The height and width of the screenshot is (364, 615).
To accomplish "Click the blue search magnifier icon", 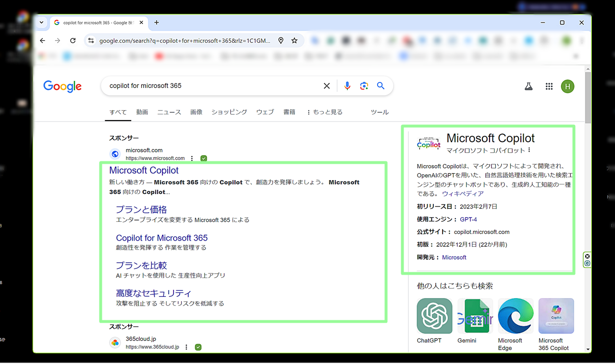I will click(381, 86).
